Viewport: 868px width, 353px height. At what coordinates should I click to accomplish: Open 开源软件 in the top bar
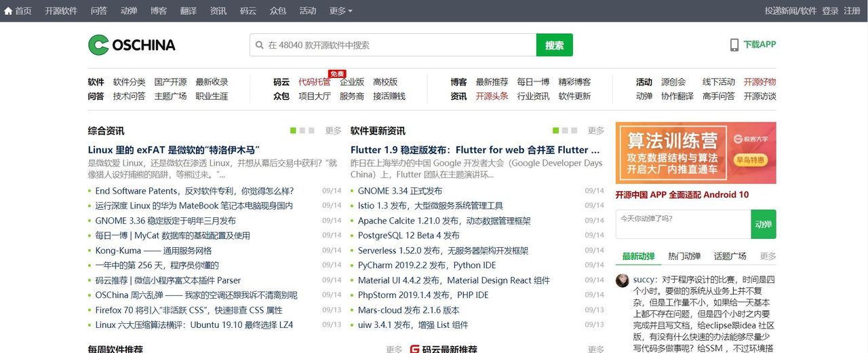pos(61,11)
